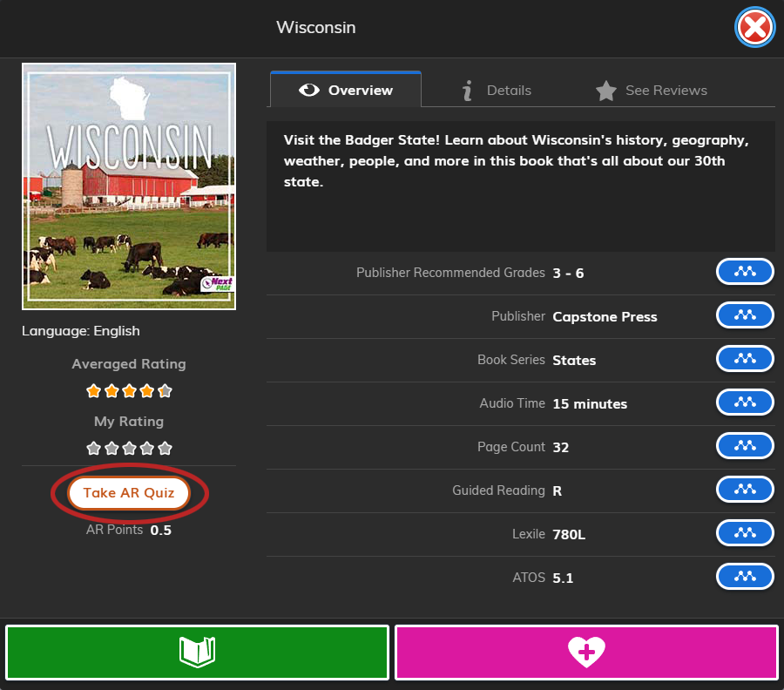This screenshot has width=784, height=690.
Task: Give one star in My Rating
Action: click(x=93, y=449)
